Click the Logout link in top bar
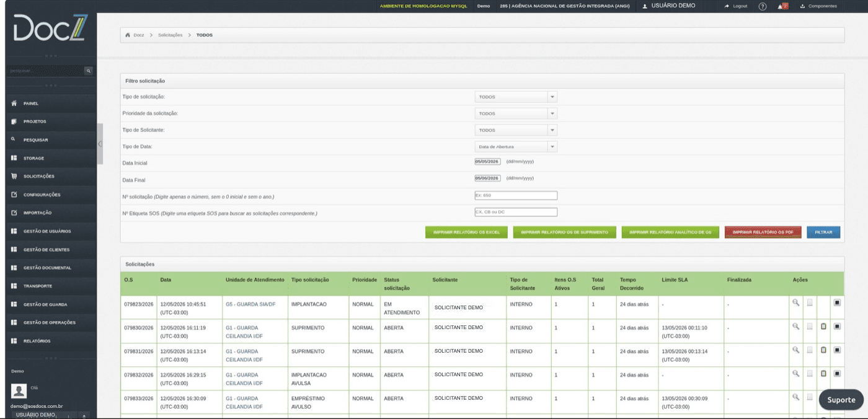 coord(736,6)
